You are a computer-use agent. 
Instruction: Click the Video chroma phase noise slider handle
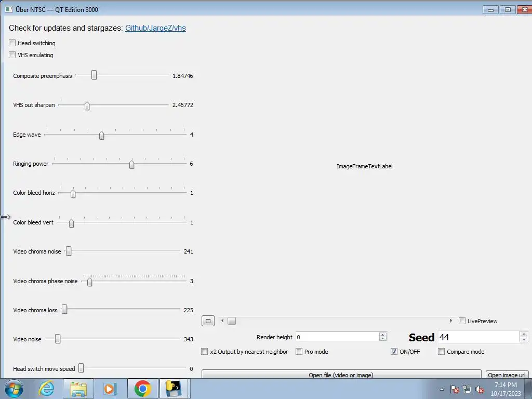point(89,282)
